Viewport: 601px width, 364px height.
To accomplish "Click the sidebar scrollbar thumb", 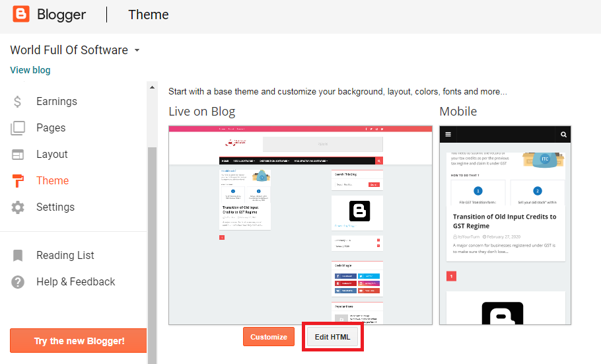I will click(152, 255).
